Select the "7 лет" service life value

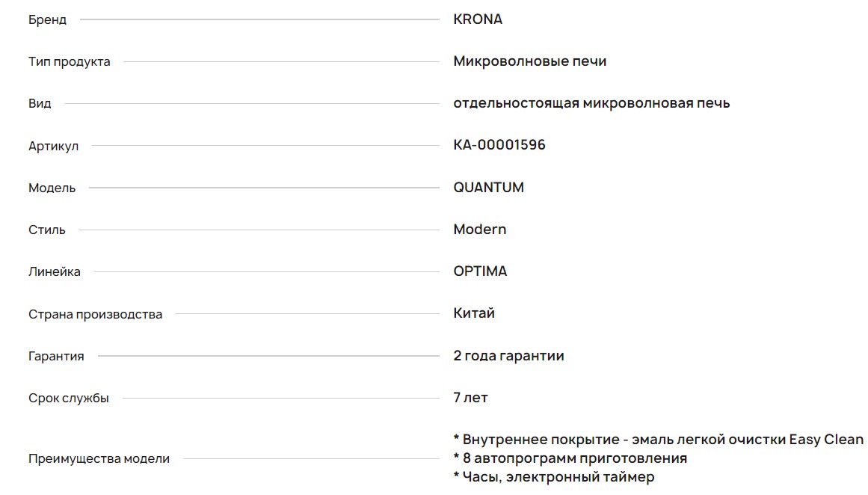(470, 398)
